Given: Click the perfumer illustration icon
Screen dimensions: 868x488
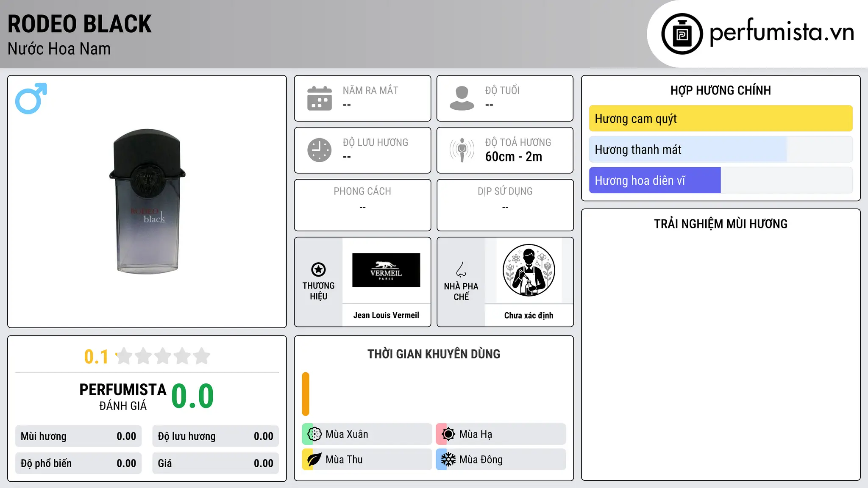Looking at the screenshot, I should tap(529, 270).
